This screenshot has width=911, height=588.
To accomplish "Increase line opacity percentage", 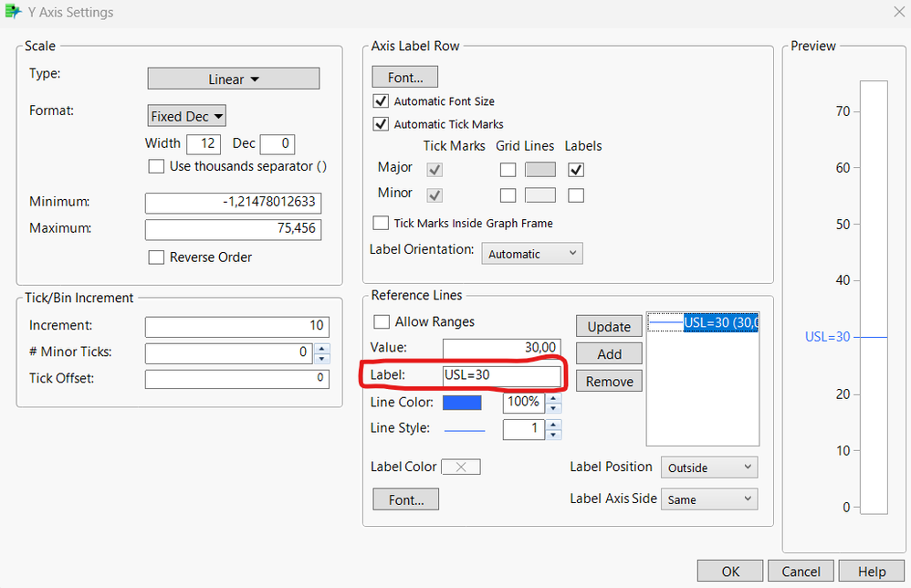I will (554, 398).
